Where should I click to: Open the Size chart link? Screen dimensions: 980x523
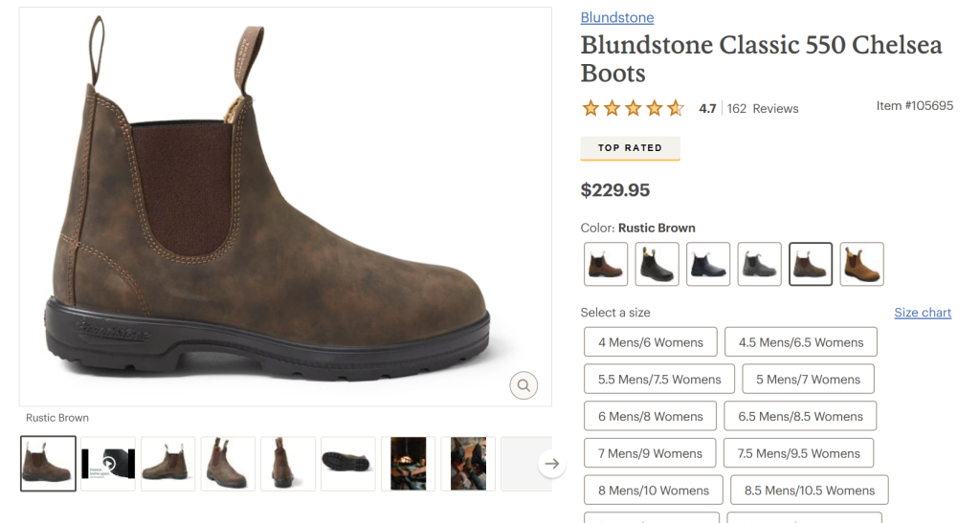click(923, 313)
